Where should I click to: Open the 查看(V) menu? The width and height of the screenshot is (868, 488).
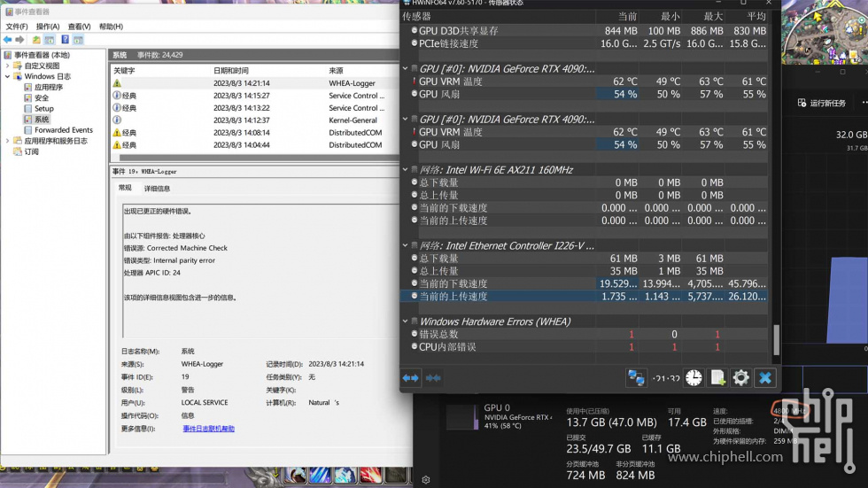79,27
